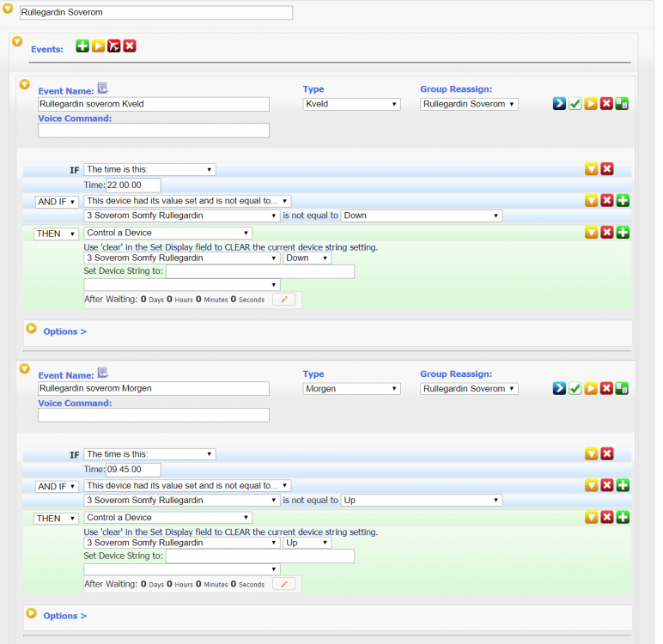Viewport: 663px width, 644px height.
Task: Remove the 09.45.00 time trigger with red X
Action: 607,454
